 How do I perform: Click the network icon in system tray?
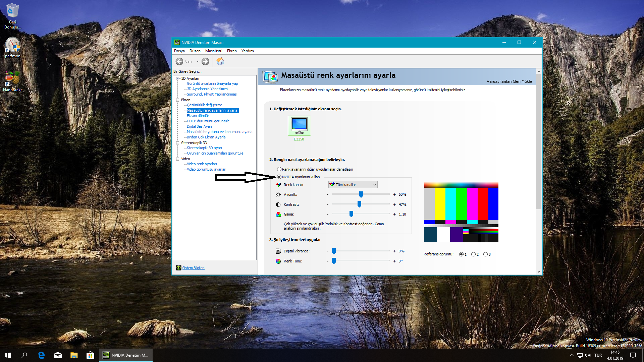pyautogui.click(x=580, y=355)
